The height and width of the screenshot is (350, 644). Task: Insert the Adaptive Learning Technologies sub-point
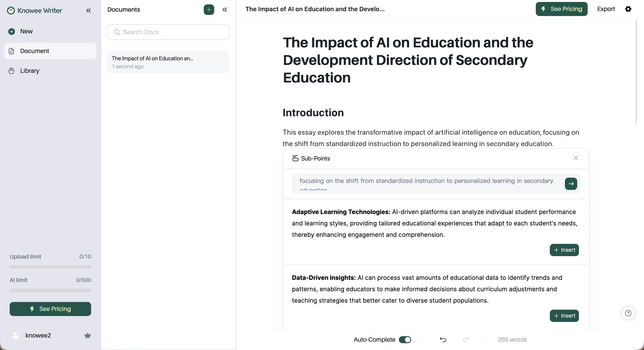[564, 250]
